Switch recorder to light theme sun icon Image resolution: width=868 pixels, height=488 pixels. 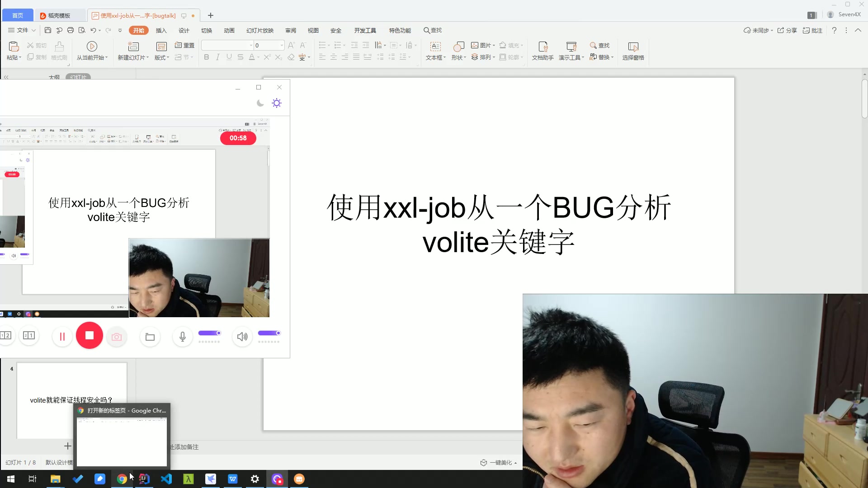(277, 103)
